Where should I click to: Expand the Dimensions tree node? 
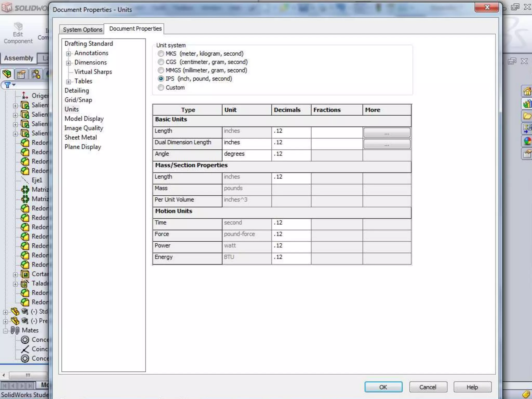click(x=68, y=63)
